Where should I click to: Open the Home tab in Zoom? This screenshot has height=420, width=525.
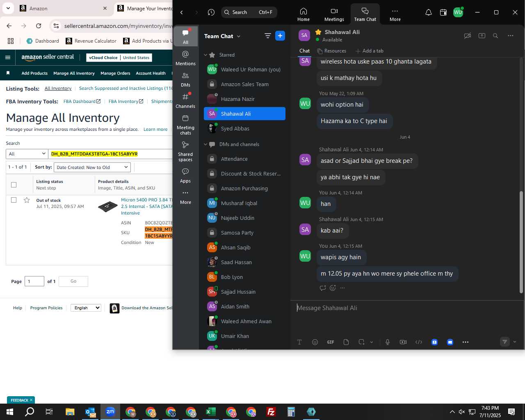[x=304, y=14]
